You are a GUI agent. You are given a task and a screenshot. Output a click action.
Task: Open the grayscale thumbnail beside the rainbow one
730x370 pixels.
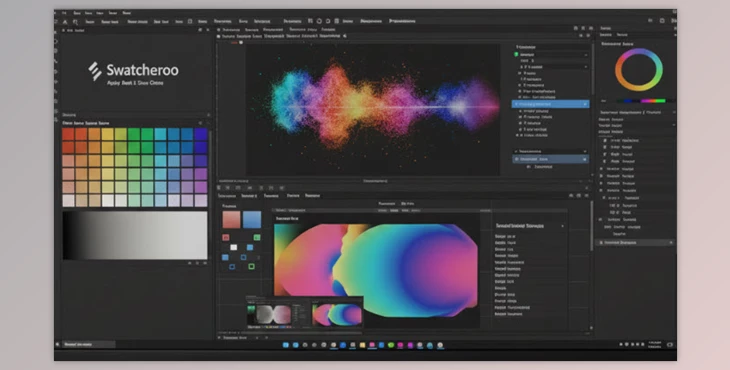274,315
